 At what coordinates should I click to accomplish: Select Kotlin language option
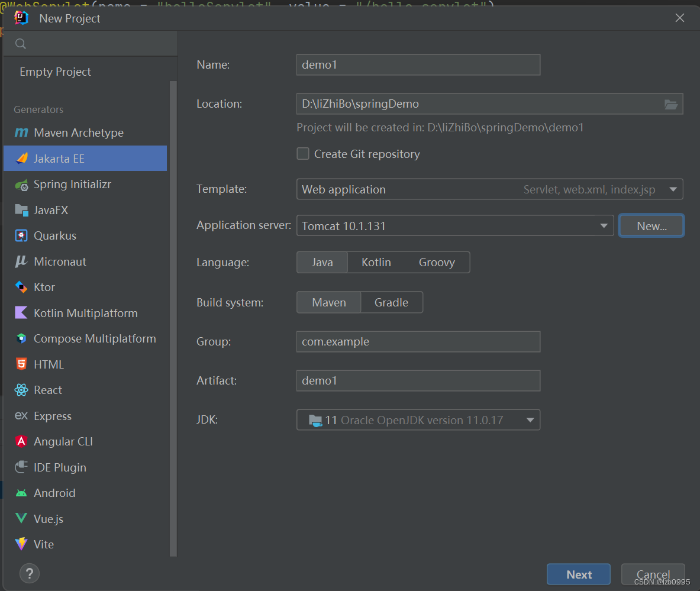point(376,263)
